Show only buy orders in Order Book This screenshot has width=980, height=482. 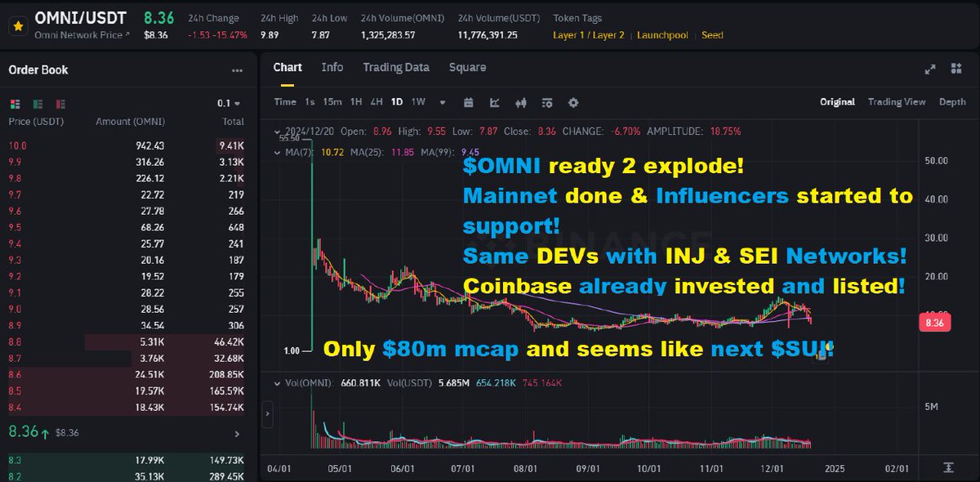(38, 104)
